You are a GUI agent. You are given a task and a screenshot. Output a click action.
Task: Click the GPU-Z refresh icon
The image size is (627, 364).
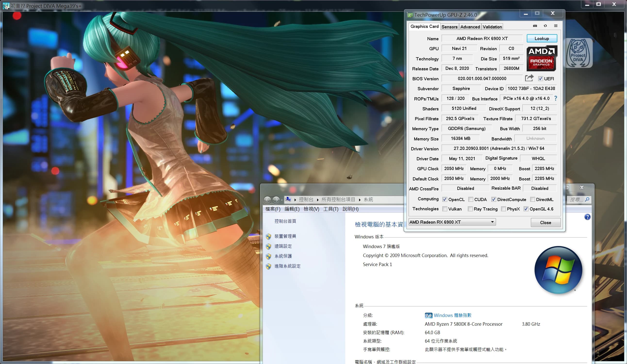point(545,26)
